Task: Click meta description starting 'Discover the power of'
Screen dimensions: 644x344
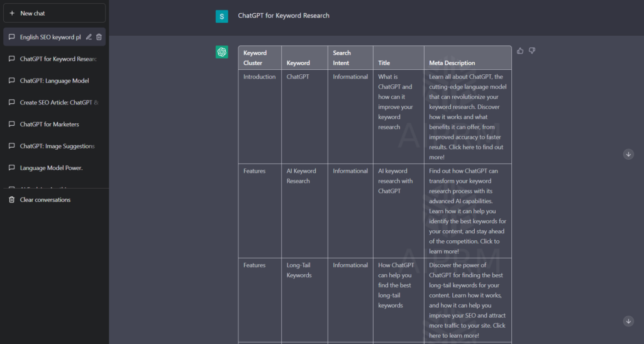Action: coord(468,301)
